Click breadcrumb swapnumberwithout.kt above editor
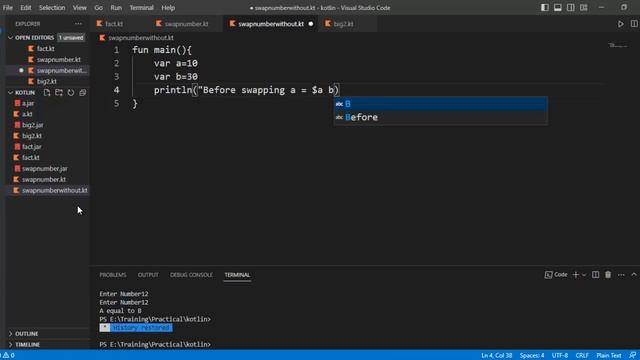 (x=140, y=38)
